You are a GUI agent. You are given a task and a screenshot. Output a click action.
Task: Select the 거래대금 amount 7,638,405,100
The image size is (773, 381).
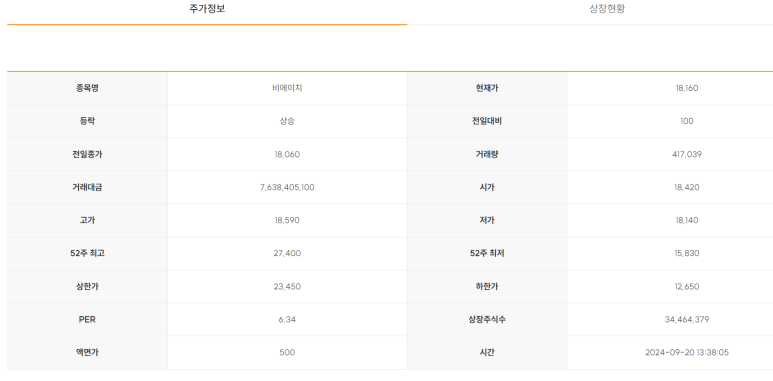coord(287,187)
